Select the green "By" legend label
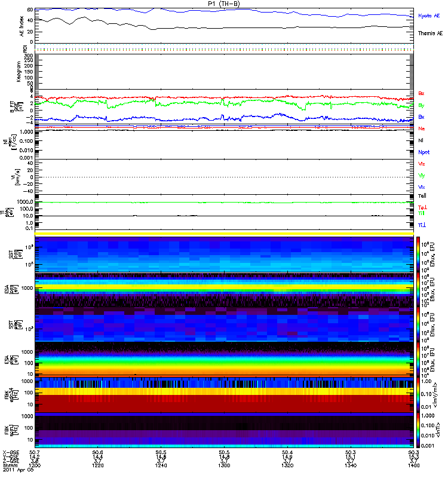Viewport: 448px width, 478px height. tap(421, 106)
